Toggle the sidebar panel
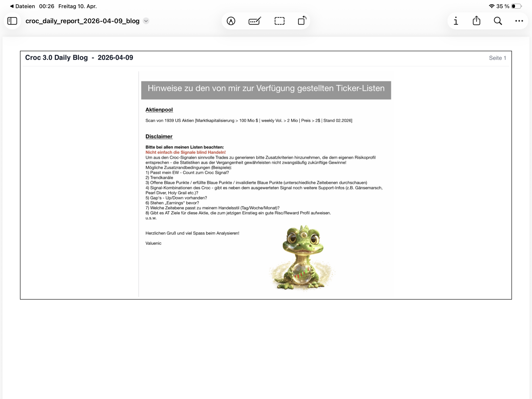The height and width of the screenshot is (399, 532). coord(12,21)
